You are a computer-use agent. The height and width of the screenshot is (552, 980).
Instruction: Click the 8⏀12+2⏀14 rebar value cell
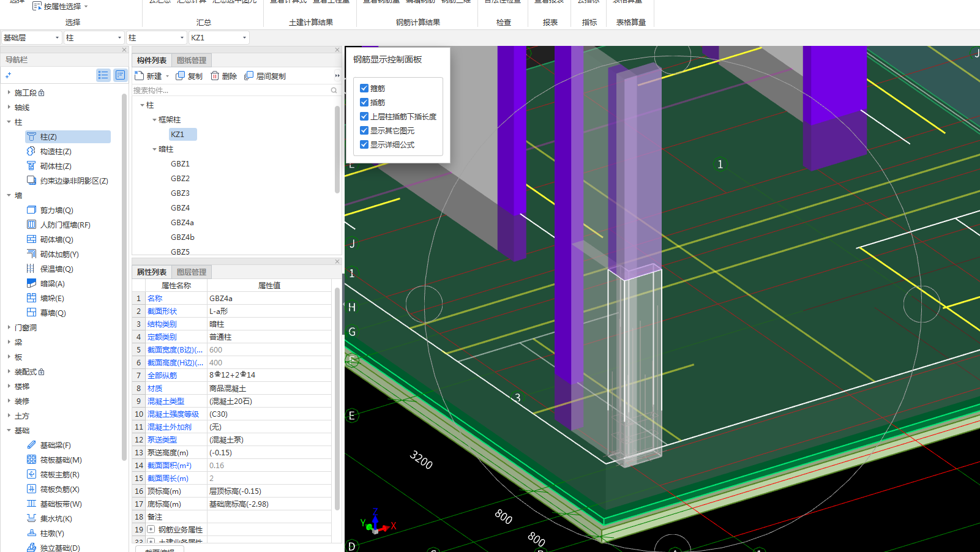269,375
